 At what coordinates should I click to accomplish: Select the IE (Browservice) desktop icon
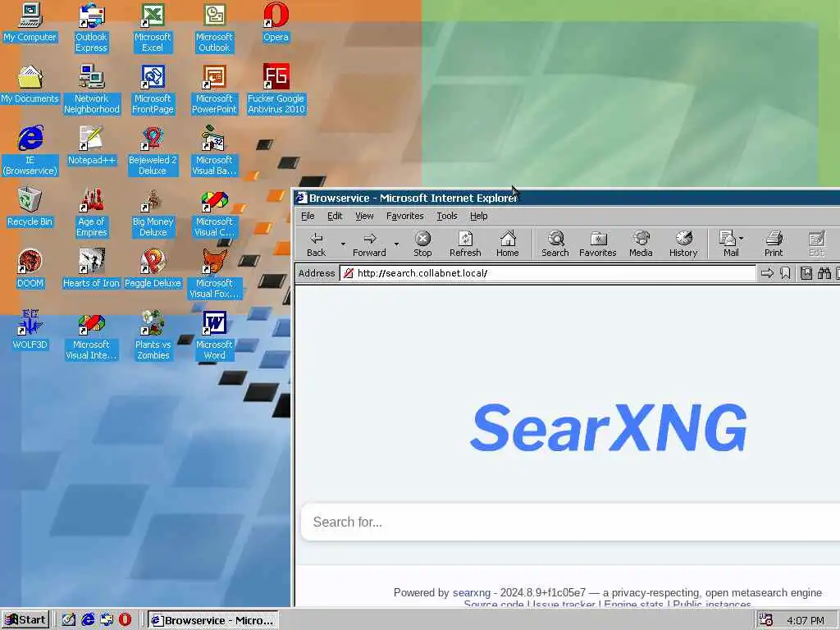[30, 151]
